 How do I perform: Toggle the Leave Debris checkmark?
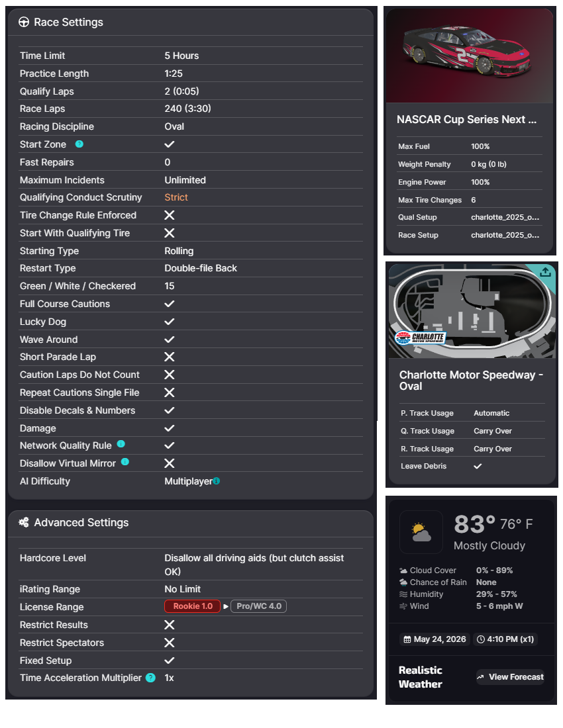tap(478, 466)
